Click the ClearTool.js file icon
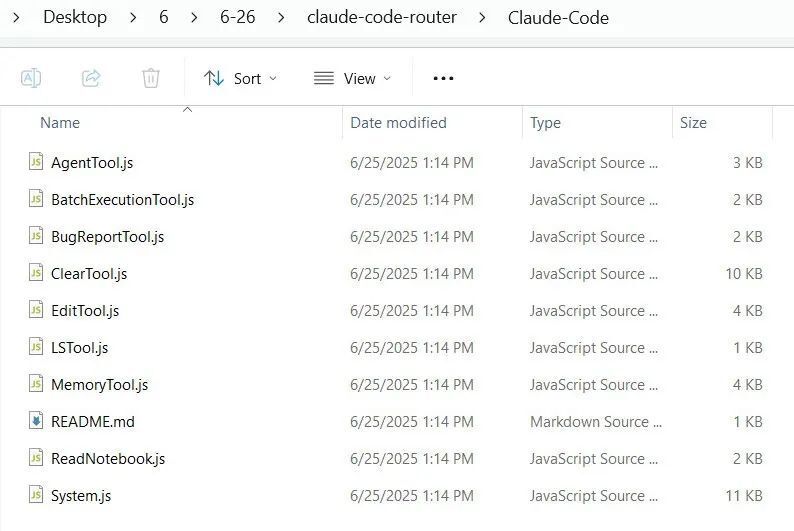794x531 pixels. click(37, 273)
